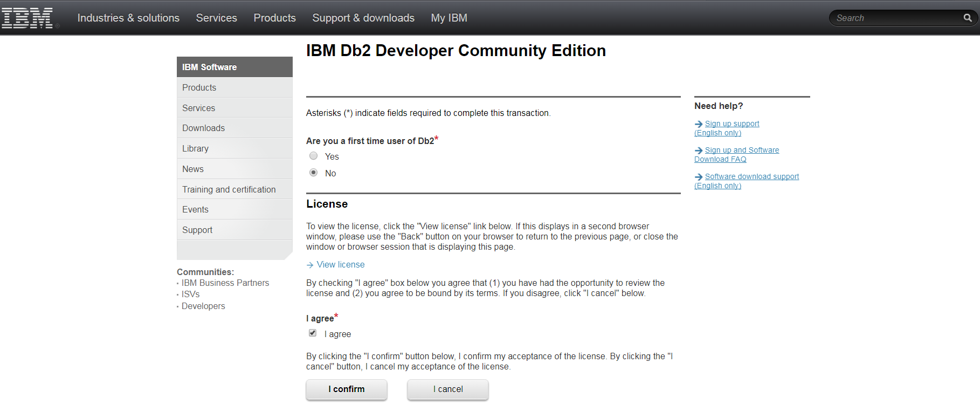The image size is (980, 411).
Task: Open News in the sidebar
Action: [234, 169]
